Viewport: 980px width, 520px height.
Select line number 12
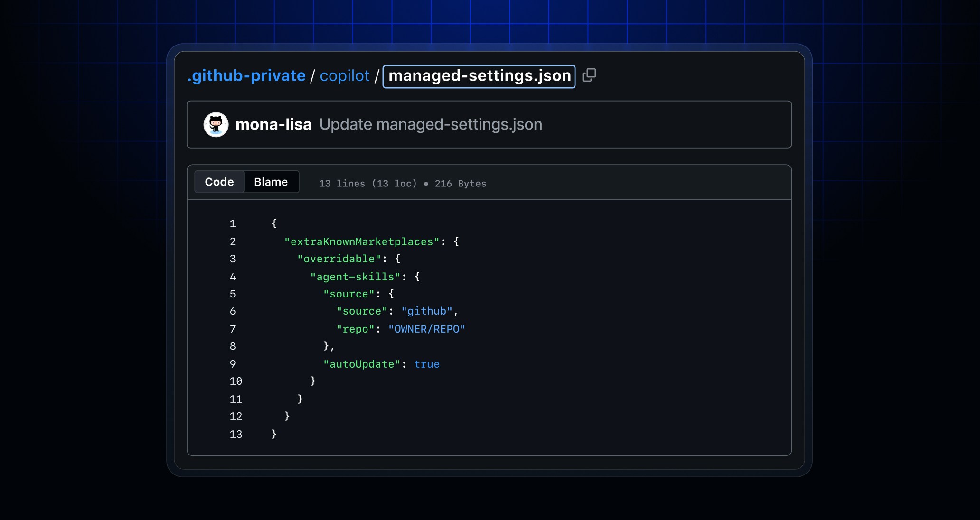tap(236, 416)
